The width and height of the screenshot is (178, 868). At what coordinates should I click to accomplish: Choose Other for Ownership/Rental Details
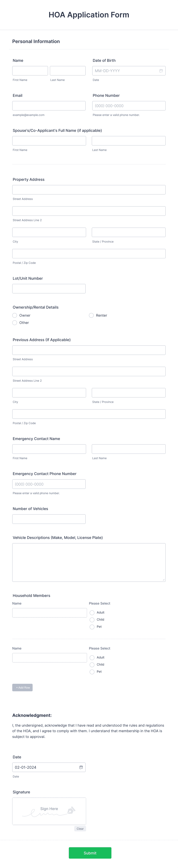tap(15, 323)
